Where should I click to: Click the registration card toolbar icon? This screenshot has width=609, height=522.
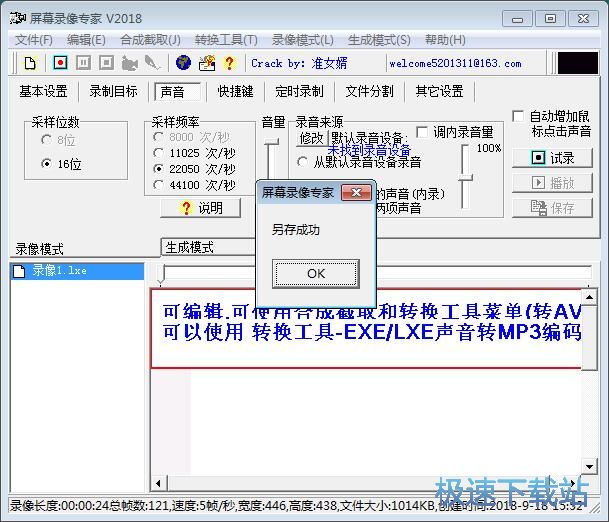coord(207,63)
